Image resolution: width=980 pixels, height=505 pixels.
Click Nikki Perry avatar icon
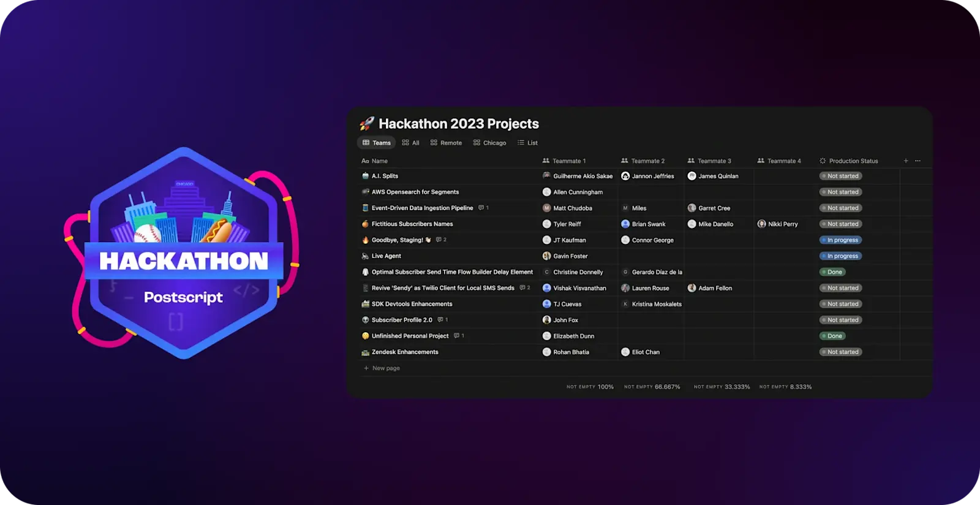click(762, 224)
